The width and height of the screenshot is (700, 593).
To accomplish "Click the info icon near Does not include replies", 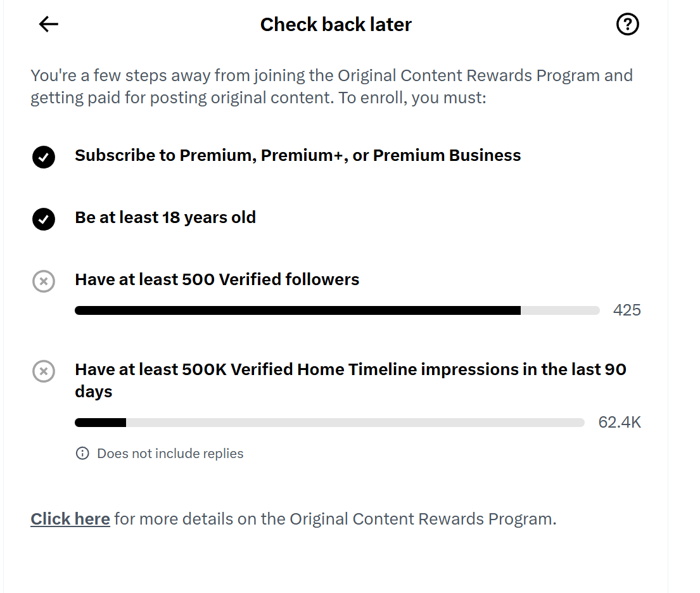I will [82, 453].
